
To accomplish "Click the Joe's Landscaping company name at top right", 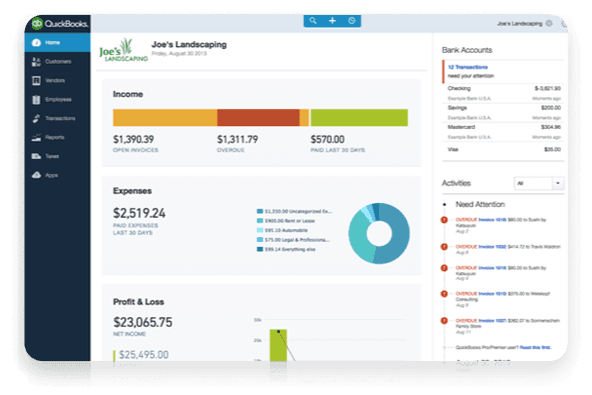I will [x=520, y=24].
